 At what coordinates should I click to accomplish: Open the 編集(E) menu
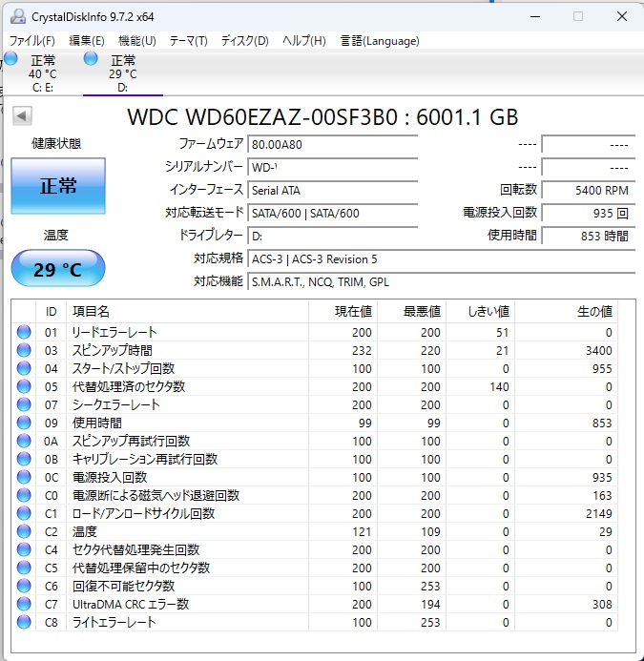pyautogui.click(x=87, y=41)
